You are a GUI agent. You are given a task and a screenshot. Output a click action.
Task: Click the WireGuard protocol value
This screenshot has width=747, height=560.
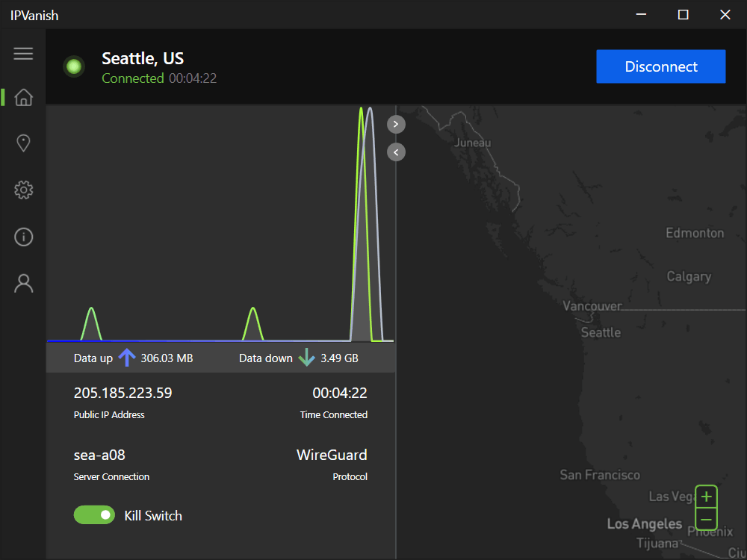332,455
